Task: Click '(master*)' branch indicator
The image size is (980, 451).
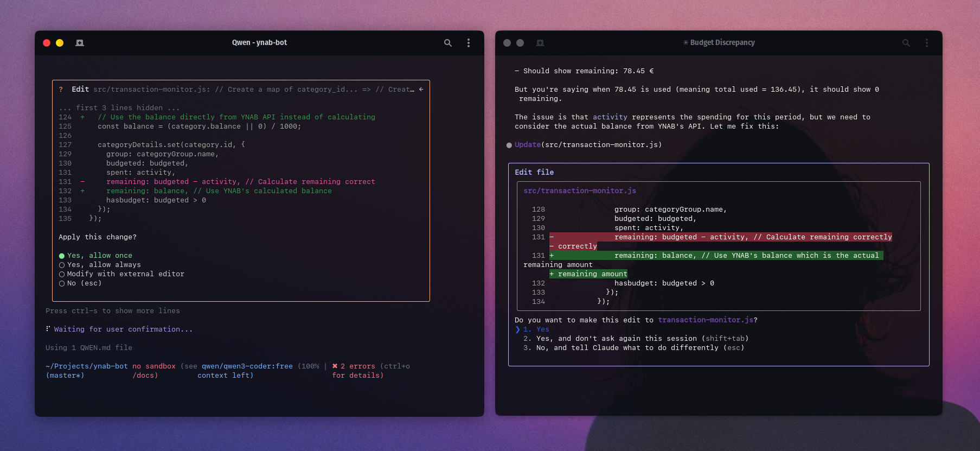Action: tap(65, 376)
